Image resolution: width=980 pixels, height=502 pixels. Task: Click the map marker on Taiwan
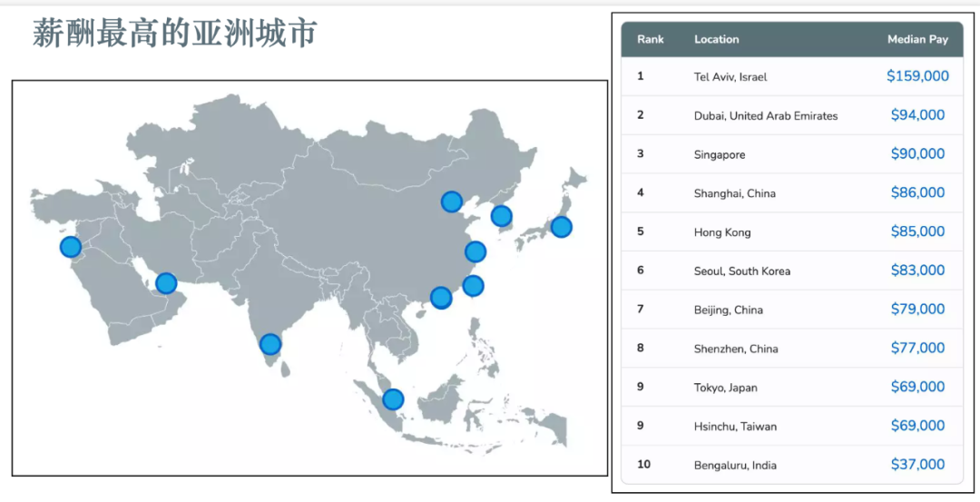tap(473, 286)
